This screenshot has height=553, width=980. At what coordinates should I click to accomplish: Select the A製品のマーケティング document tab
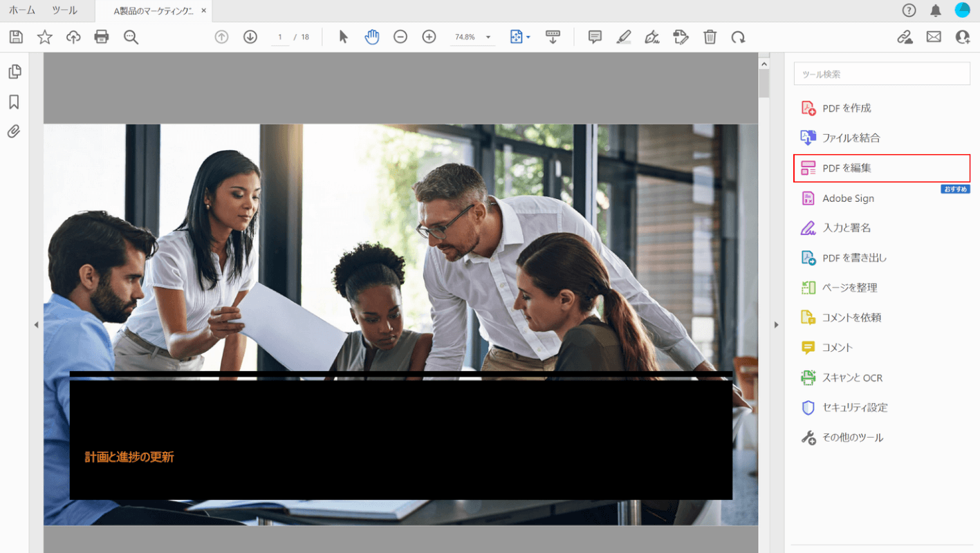coord(153,11)
